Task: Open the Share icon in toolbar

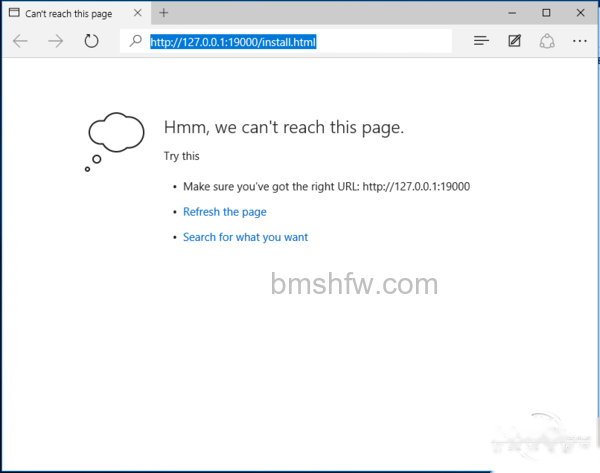Action: click(x=547, y=41)
